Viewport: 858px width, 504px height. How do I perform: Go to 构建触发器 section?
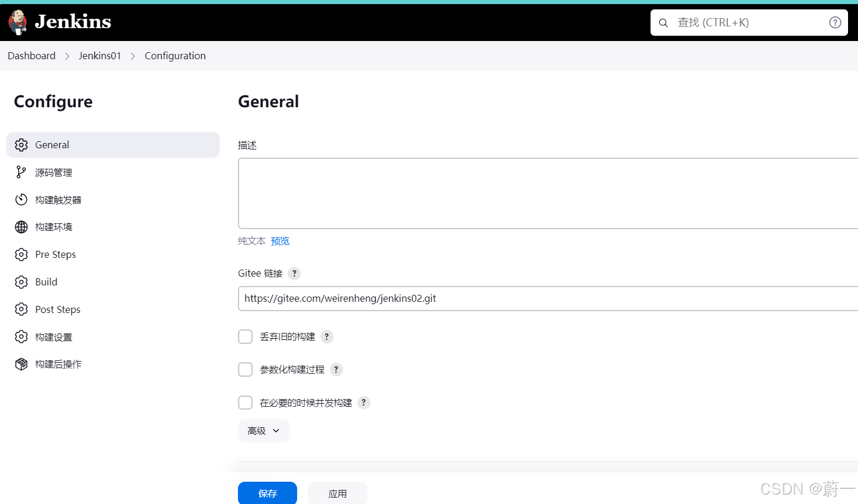coord(113,200)
